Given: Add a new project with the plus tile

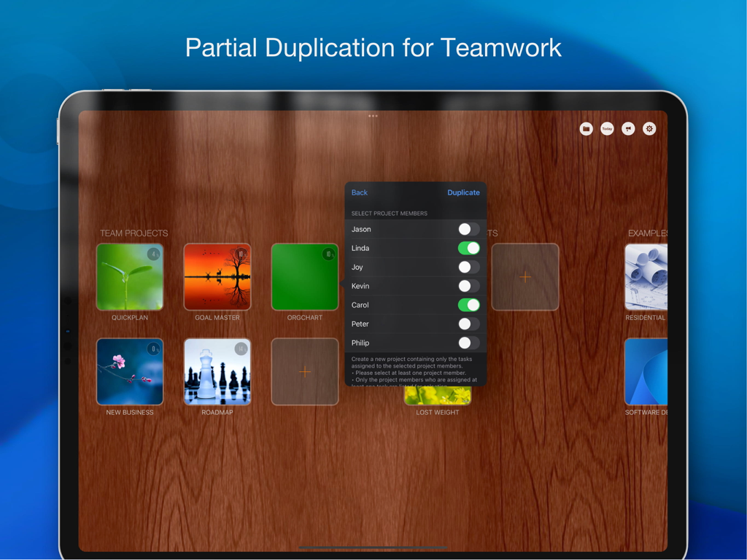Looking at the screenshot, I should 524,277.
